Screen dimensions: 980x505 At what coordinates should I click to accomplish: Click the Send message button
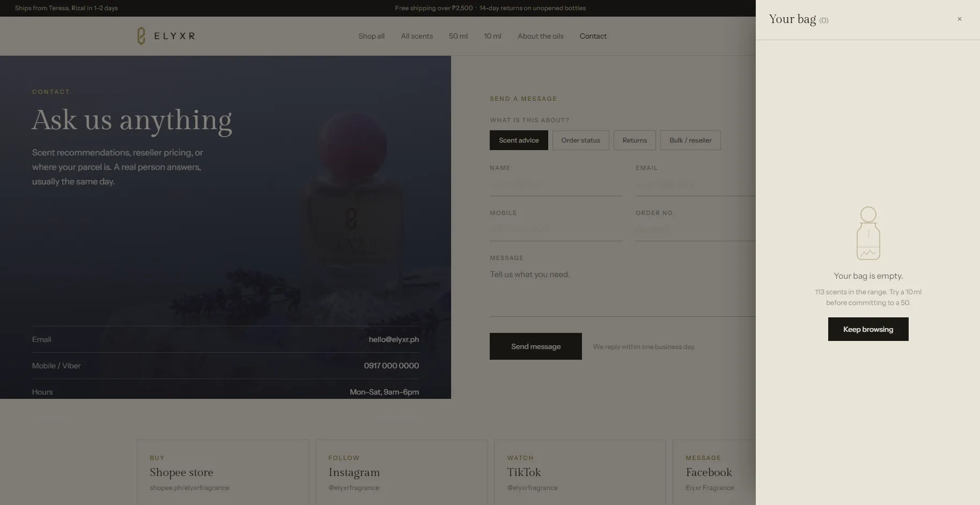coord(535,346)
